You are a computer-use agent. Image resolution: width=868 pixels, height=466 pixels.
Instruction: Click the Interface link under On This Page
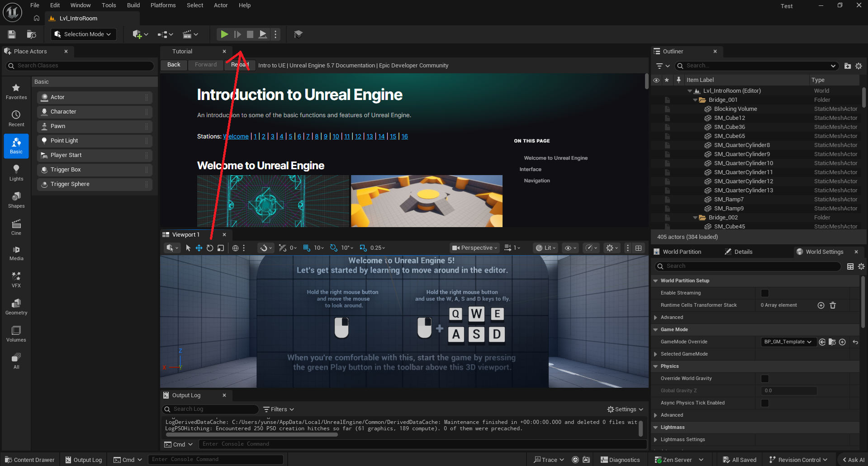tap(531, 170)
